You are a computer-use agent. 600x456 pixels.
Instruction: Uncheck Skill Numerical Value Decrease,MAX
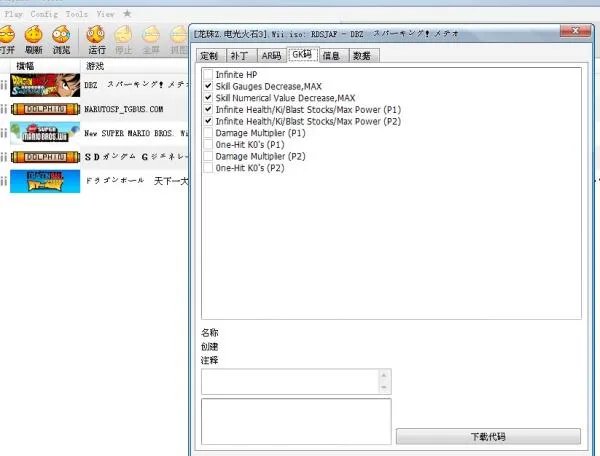208,98
